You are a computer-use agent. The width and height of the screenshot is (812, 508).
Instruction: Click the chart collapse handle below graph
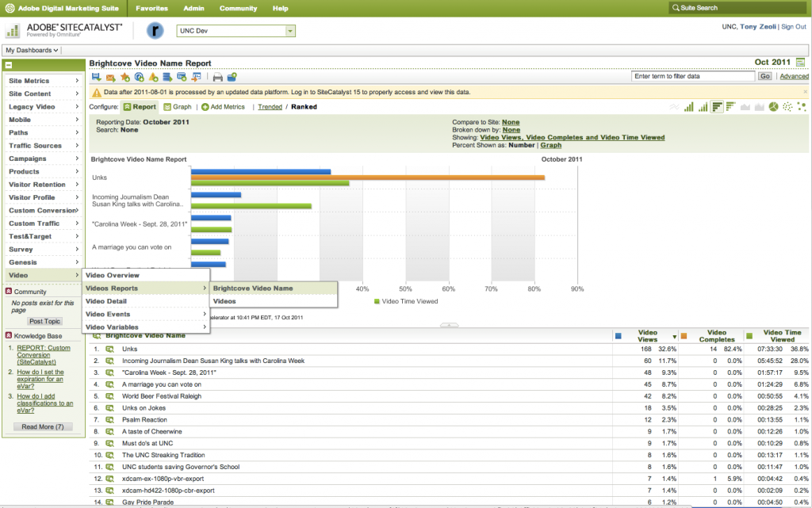[x=449, y=325]
